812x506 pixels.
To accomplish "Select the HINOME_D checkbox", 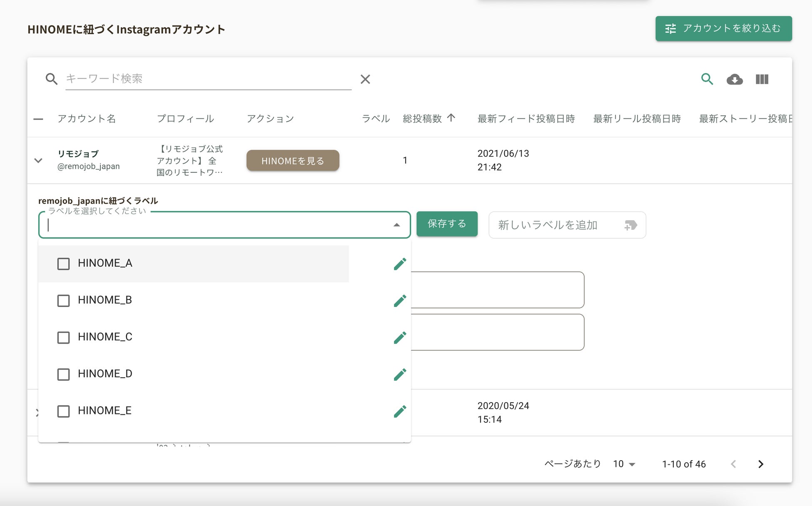I will pos(63,374).
